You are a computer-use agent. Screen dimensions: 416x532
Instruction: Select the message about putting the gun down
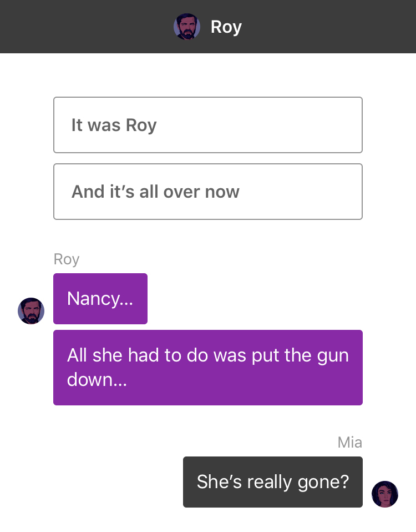tap(208, 368)
